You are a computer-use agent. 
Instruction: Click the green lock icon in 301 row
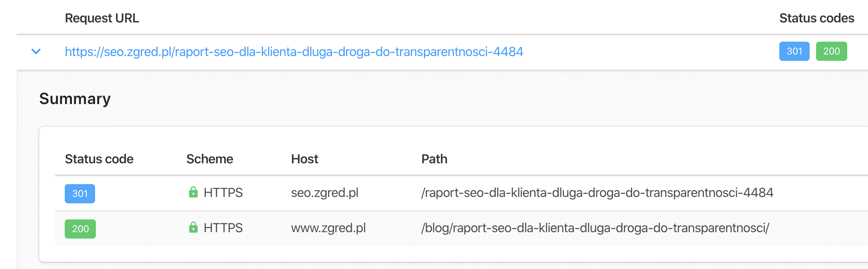pos(193,192)
